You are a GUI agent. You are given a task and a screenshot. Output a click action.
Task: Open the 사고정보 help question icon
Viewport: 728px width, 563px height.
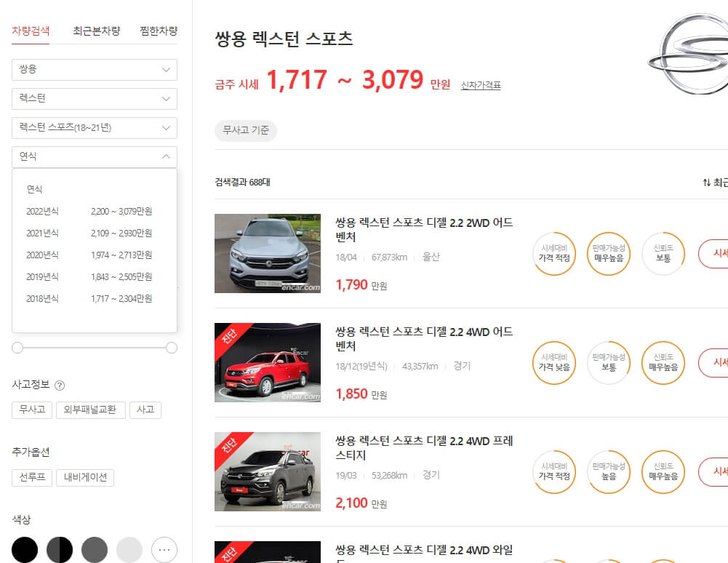coord(60,385)
